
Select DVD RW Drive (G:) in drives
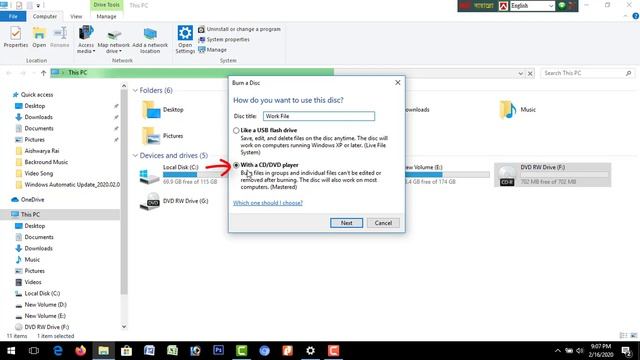[174, 201]
